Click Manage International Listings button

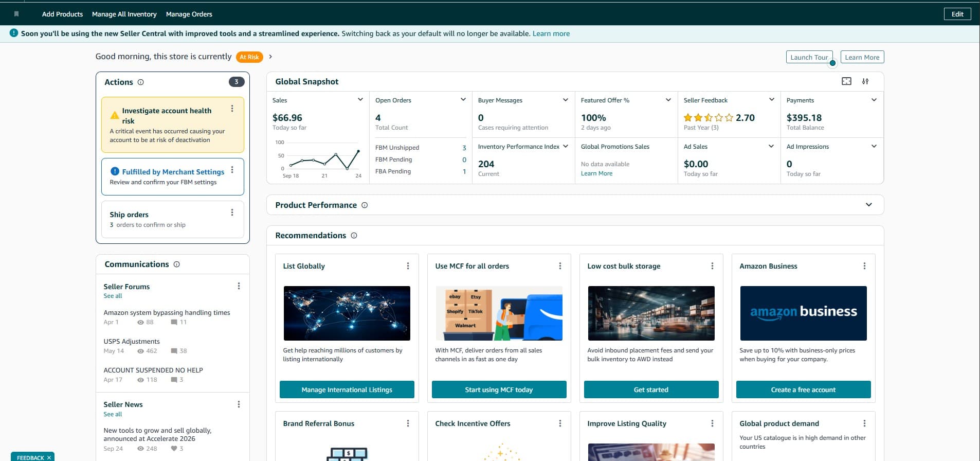347,389
